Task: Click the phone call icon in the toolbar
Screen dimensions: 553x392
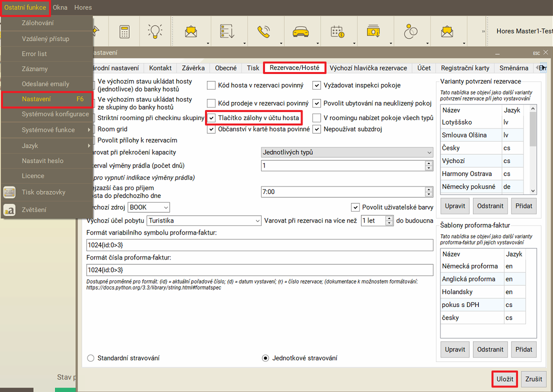Action: point(263,31)
